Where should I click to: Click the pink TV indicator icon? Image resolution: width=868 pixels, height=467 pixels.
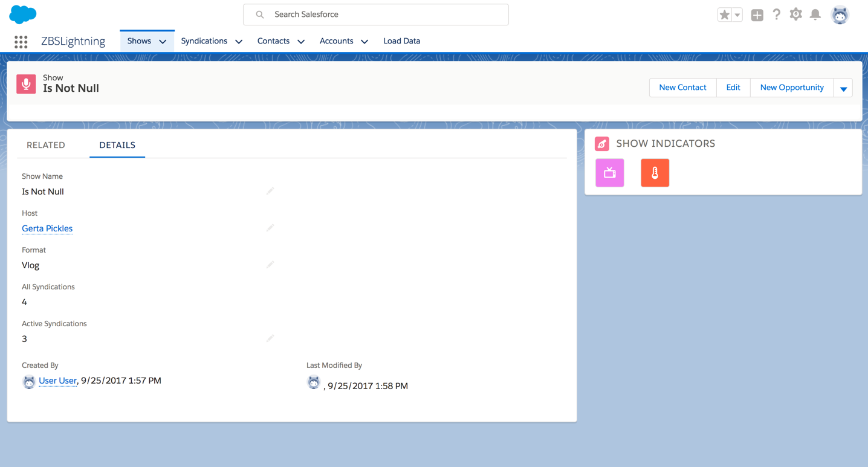[x=610, y=173]
